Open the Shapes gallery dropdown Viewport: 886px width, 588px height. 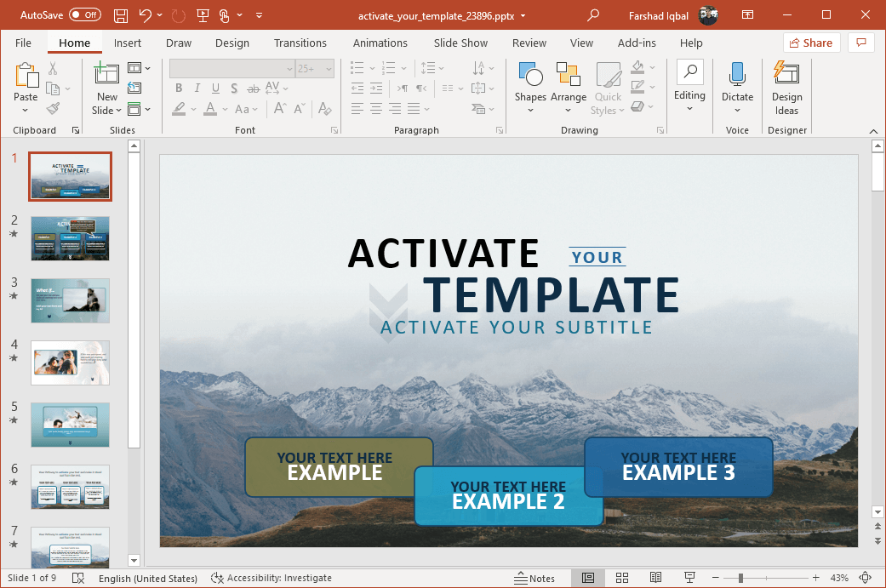tap(530, 110)
